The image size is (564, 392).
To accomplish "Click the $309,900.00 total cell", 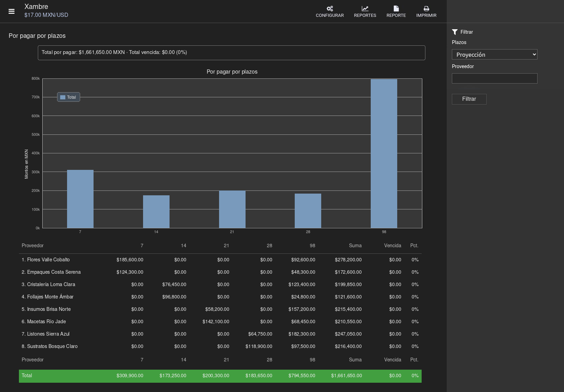I will pos(130,375).
